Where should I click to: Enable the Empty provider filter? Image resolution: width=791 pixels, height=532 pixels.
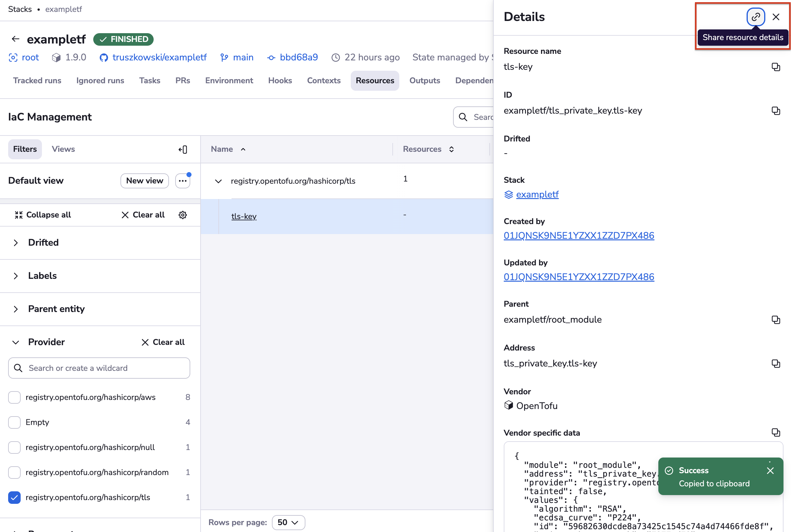(14, 422)
